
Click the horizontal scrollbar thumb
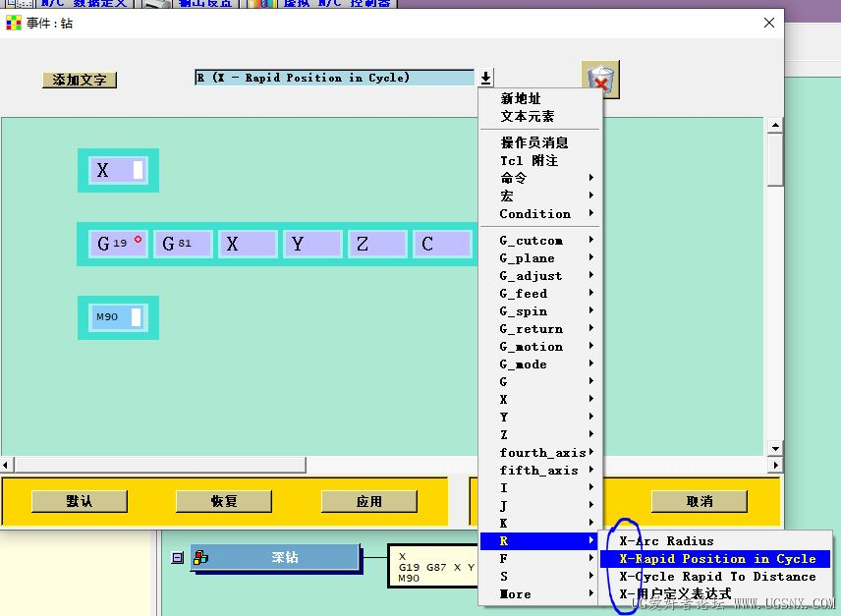point(160,465)
